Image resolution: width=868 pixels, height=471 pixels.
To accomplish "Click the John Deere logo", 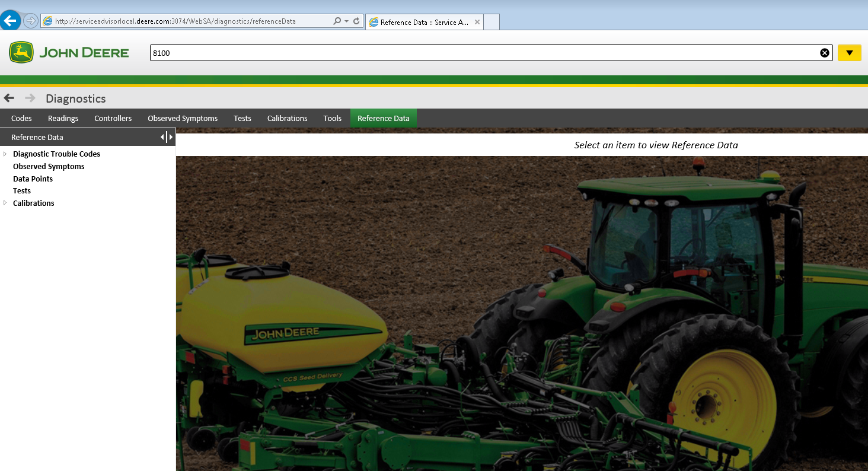I will (x=69, y=52).
